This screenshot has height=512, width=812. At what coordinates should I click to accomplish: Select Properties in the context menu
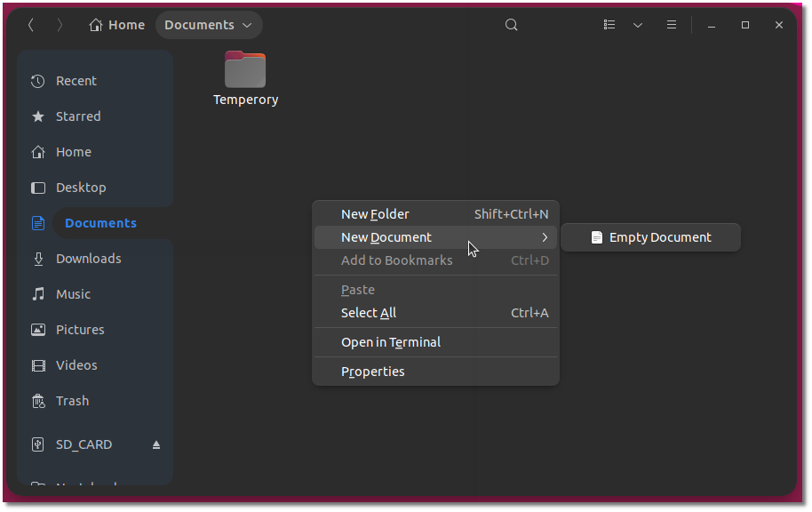pyautogui.click(x=372, y=372)
